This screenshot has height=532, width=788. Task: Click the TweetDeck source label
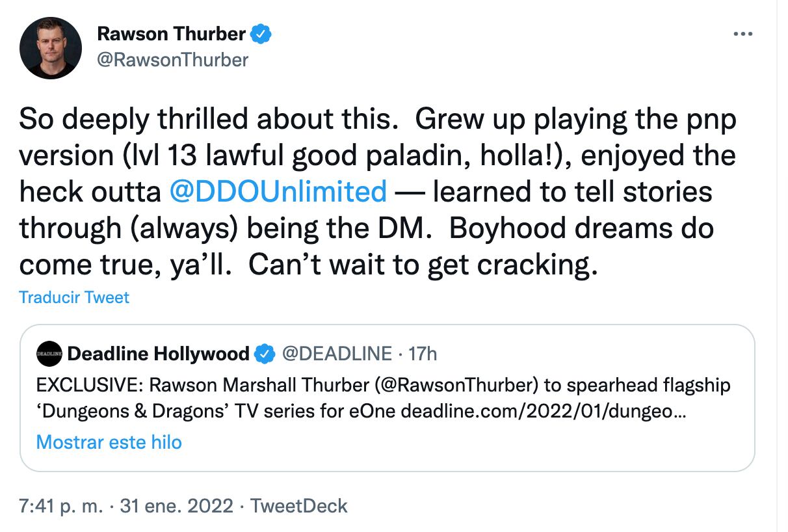click(299, 506)
